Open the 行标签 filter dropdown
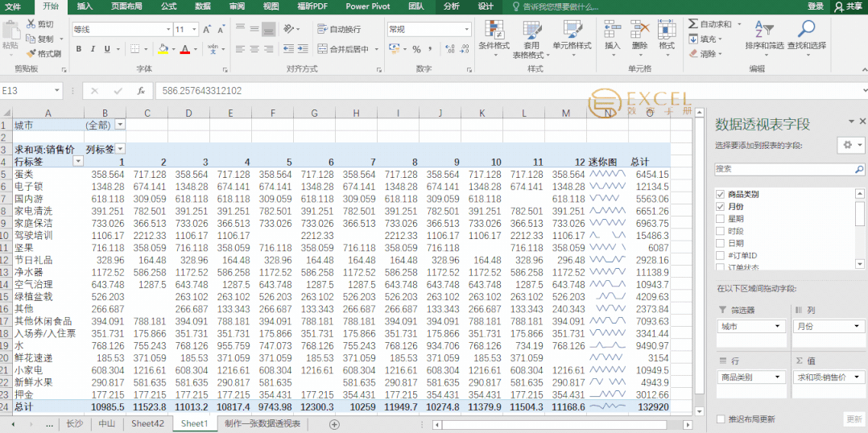The image size is (868, 433). pos(78,162)
